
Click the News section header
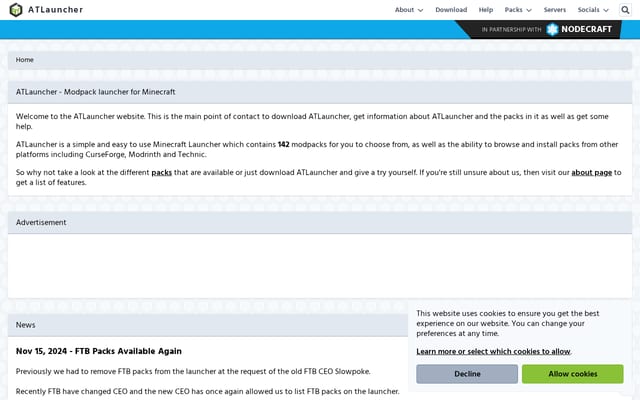point(207,325)
